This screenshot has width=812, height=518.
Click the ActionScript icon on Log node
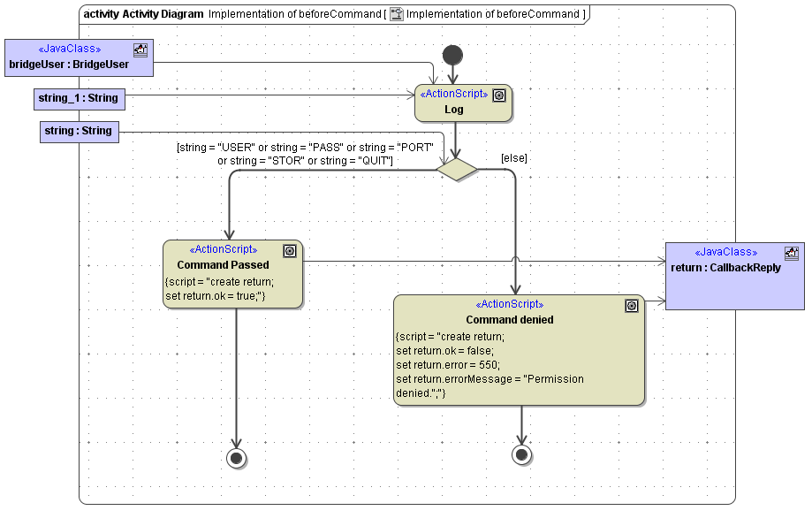pyautogui.click(x=499, y=95)
